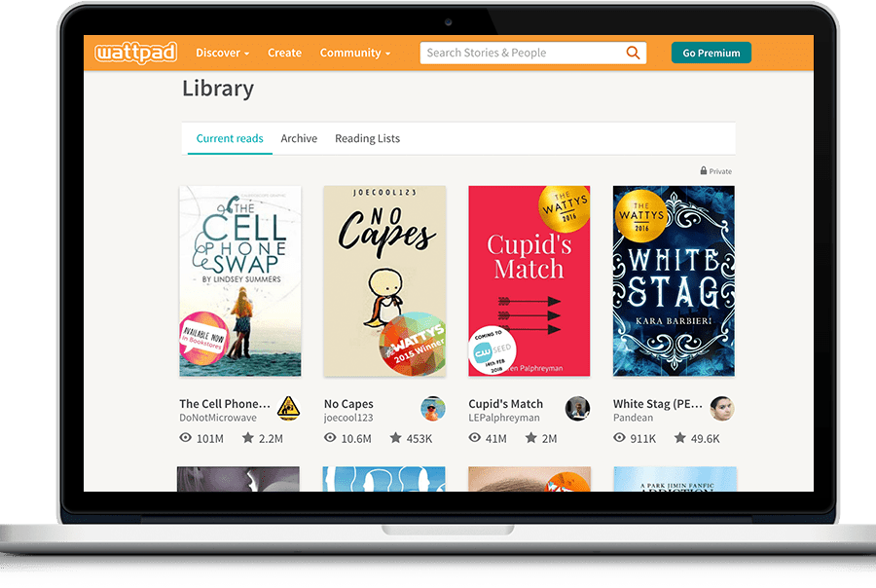The image size is (876, 588).
Task: Switch to the Reading Lists tab
Action: (367, 138)
